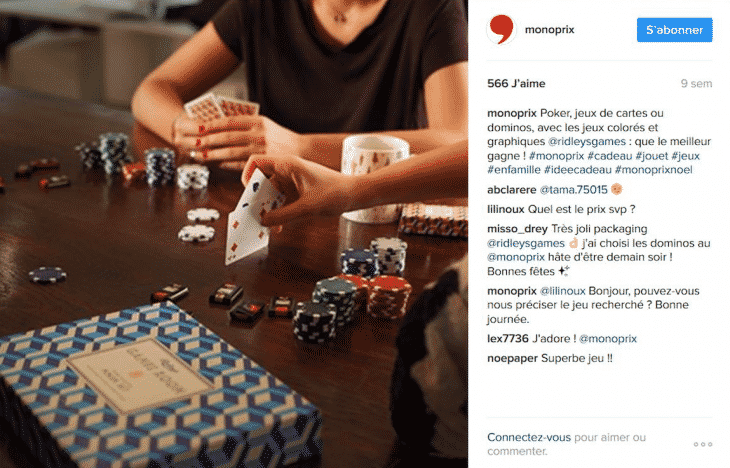The width and height of the screenshot is (730, 468).
Task: Open misso_drey commenter profile
Action: tap(517, 229)
